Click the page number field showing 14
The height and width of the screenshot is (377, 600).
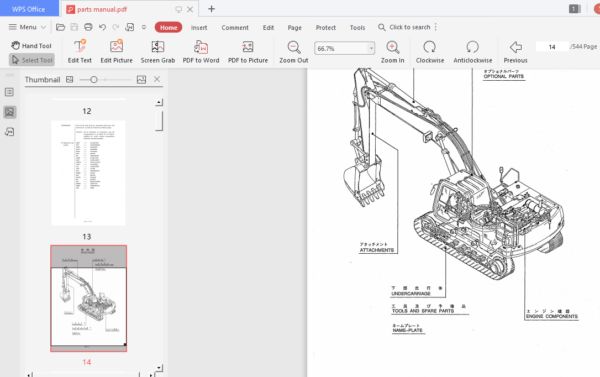552,47
